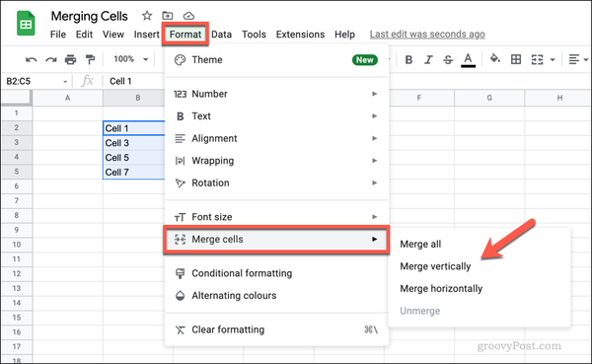Select column A header
This screenshot has height=364, width=592.
(67, 98)
